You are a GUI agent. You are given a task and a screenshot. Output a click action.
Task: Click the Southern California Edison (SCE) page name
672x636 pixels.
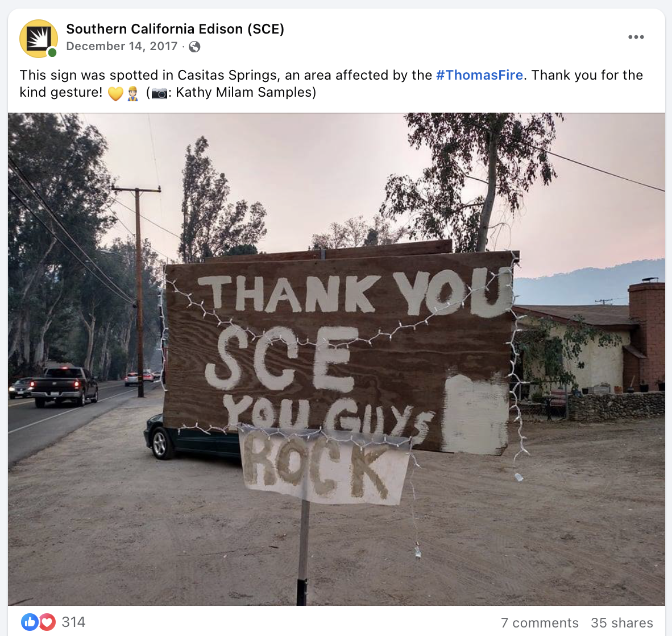175,29
